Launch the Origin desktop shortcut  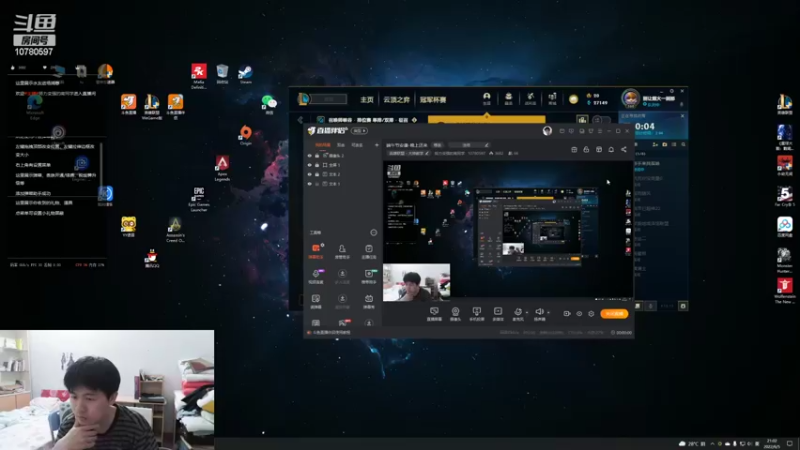[245, 135]
